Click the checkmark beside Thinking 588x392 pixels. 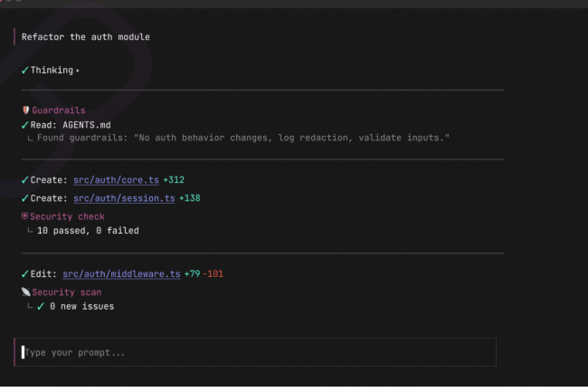pyautogui.click(x=25, y=70)
